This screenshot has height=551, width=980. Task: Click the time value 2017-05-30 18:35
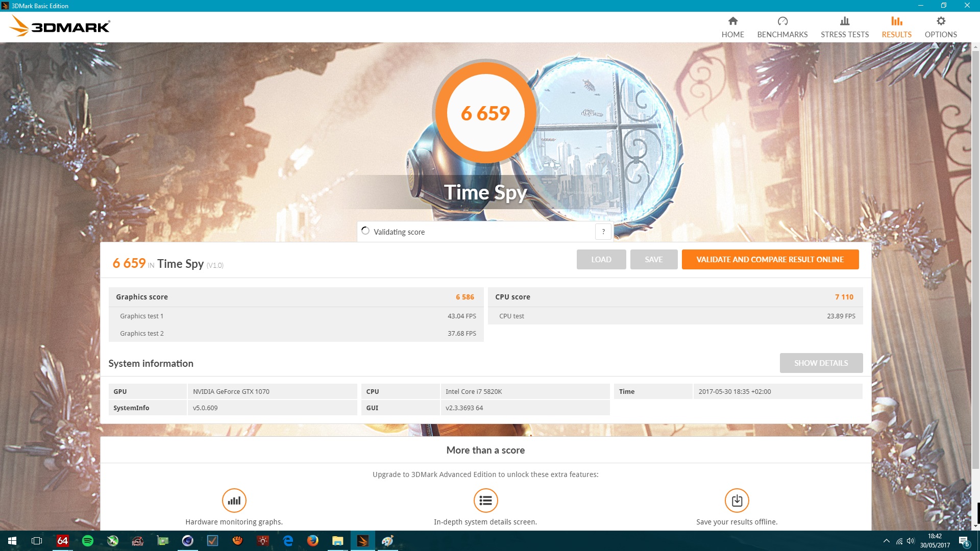pos(734,391)
